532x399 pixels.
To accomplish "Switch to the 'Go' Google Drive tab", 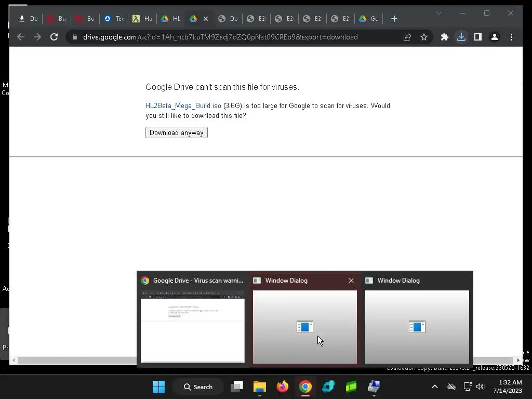I will coord(369,19).
